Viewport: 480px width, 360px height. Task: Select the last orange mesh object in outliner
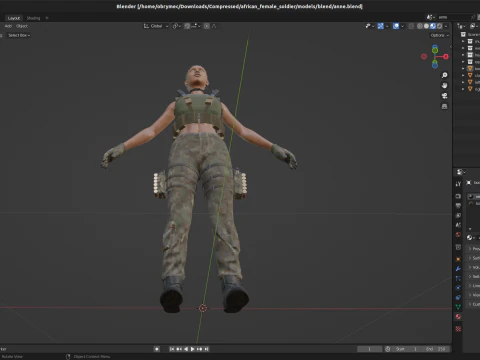point(470,89)
